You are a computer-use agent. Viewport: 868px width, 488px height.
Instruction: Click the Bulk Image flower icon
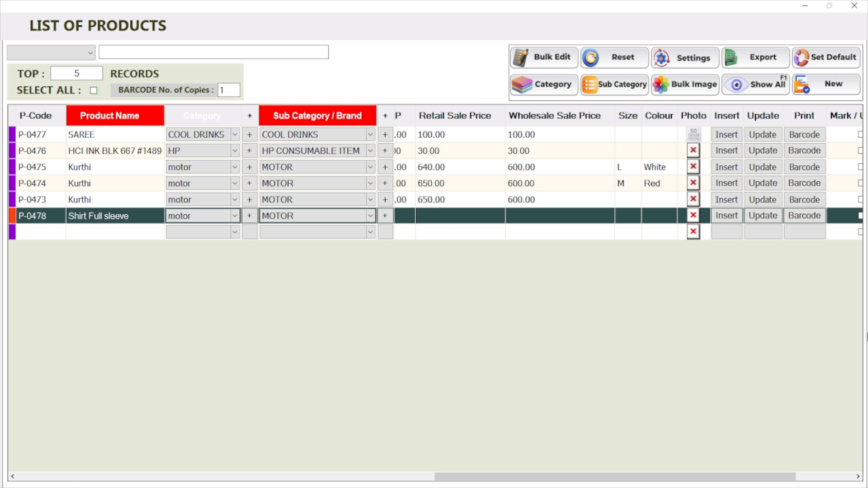pyautogui.click(x=661, y=84)
